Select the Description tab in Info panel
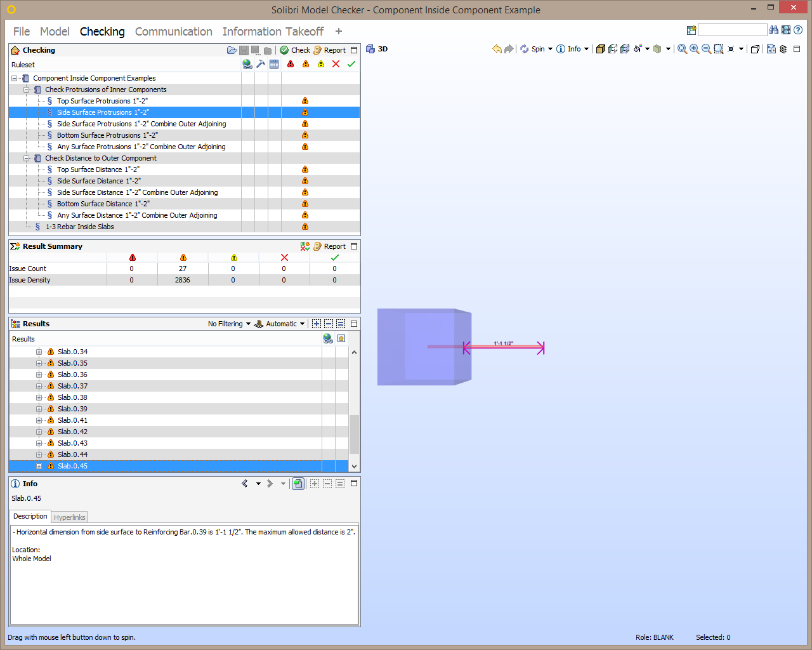Image resolution: width=812 pixels, height=650 pixels. pos(30,517)
